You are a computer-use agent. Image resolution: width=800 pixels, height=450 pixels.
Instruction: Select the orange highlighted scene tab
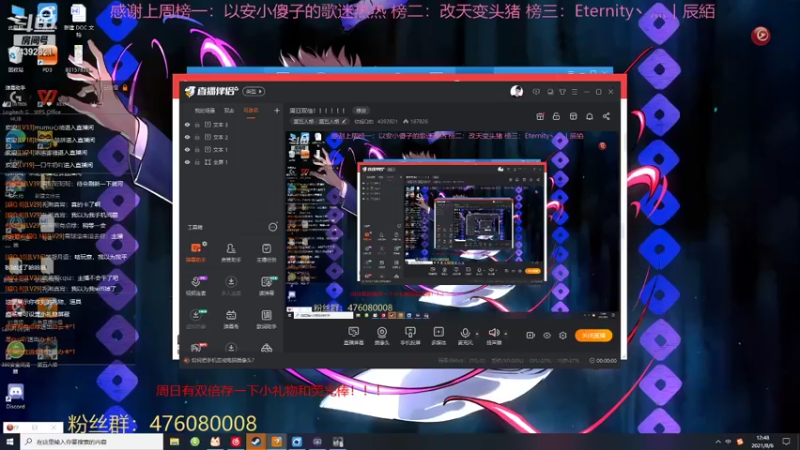point(251,110)
